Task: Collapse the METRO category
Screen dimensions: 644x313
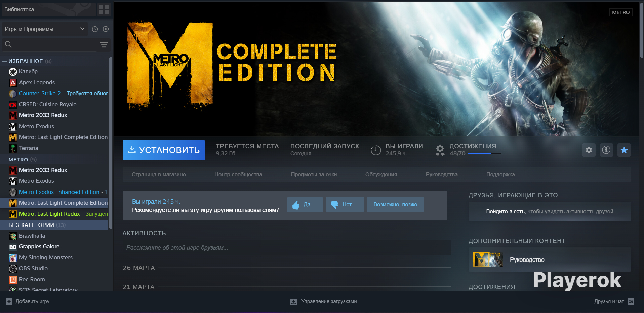Action: click(5, 160)
